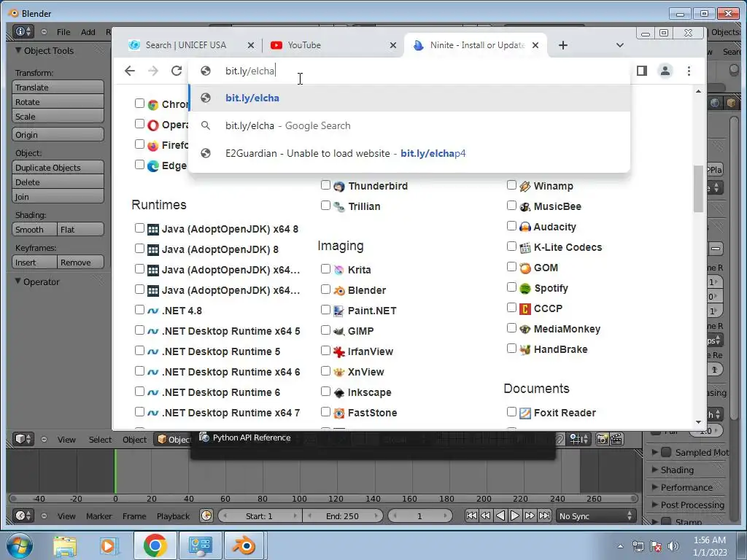Open Chrome three-dot menu
The width and height of the screenshot is (747, 560).
click(x=689, y=71)
